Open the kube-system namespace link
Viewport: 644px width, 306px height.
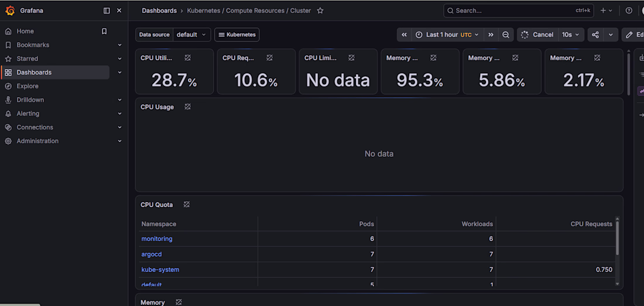click(160, 270)
